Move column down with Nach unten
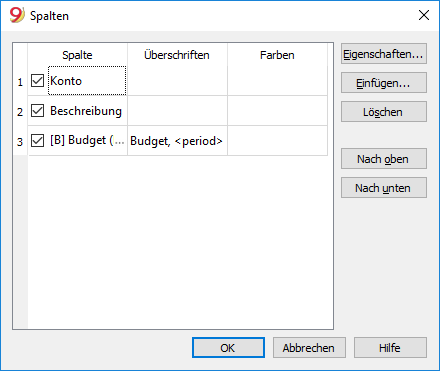 384,188
